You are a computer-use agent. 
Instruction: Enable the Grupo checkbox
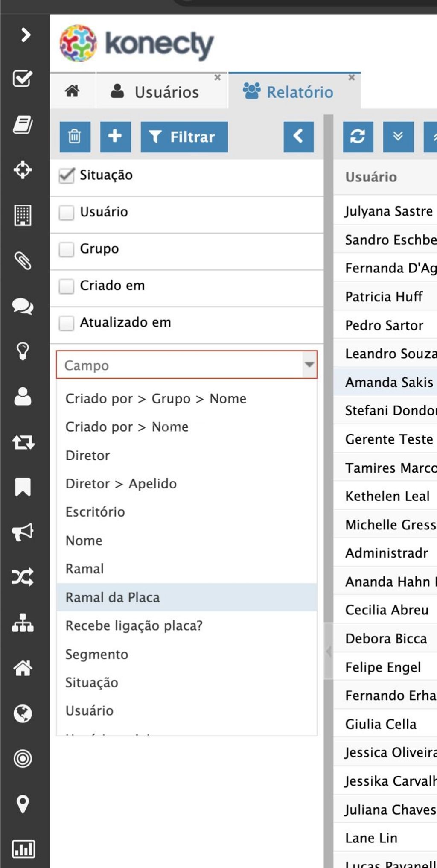67,249
